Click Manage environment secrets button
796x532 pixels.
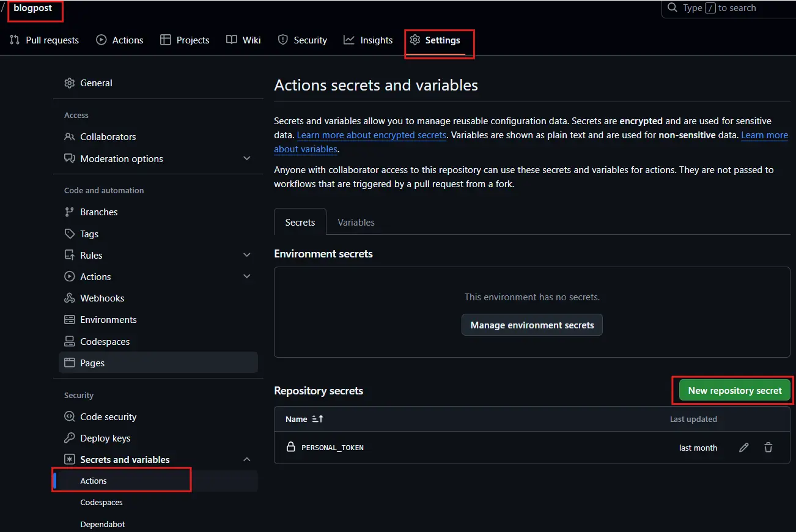coord(532,325)
